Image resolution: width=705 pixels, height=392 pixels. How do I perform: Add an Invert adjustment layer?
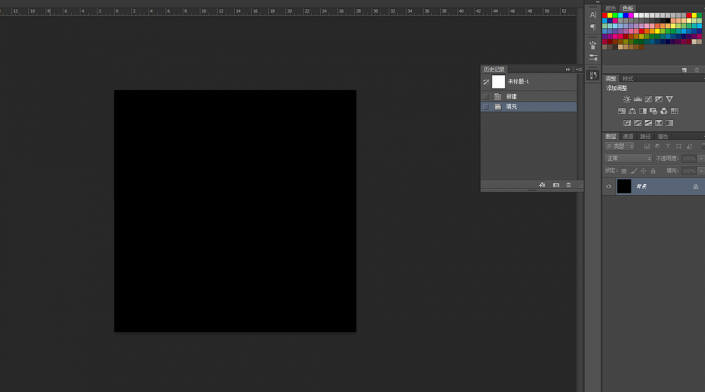627,123
